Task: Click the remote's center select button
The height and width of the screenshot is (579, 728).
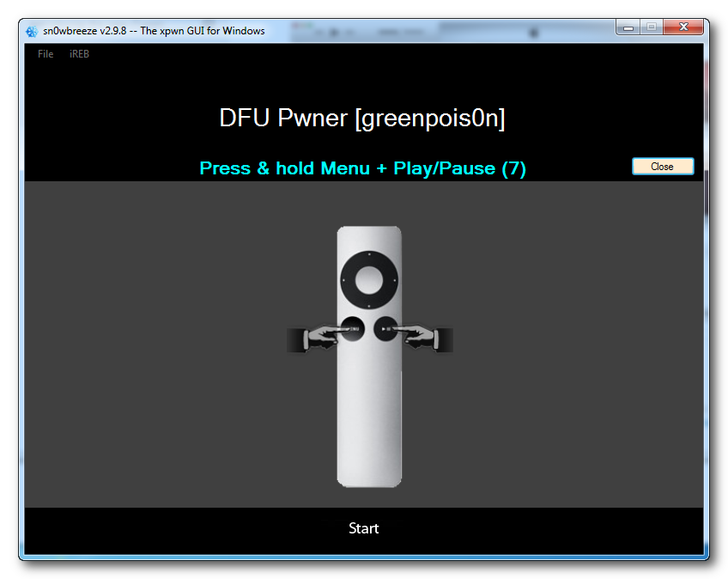Action: coord(369,280)
